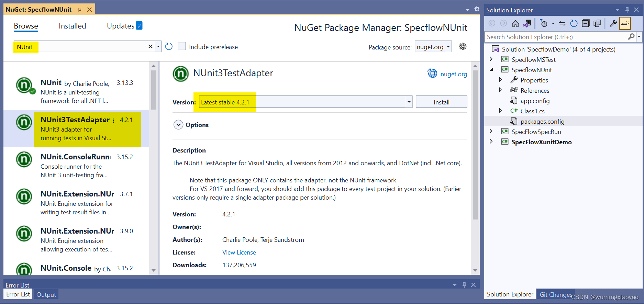
Task: Open the Pending Changes Filter clock icon
Action: tap(544, 23)
